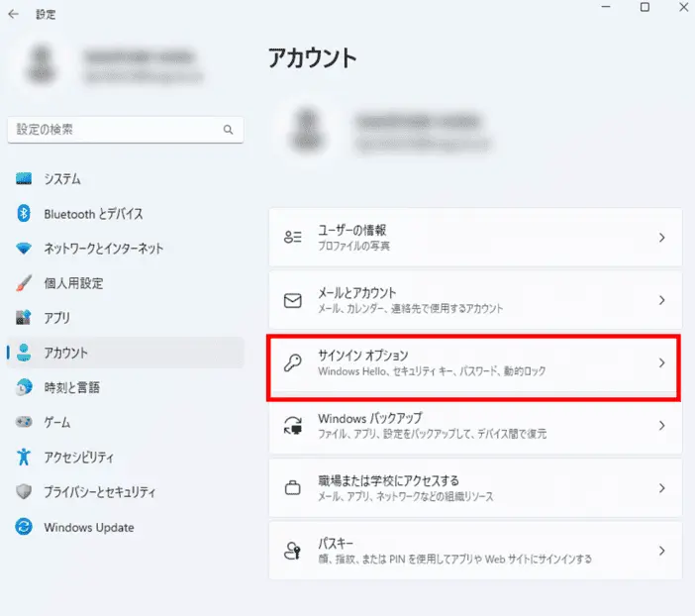This screenshot has width=695, height=616.
Task: Open パスキー via its chevron arrow
Action: [661, 551]
